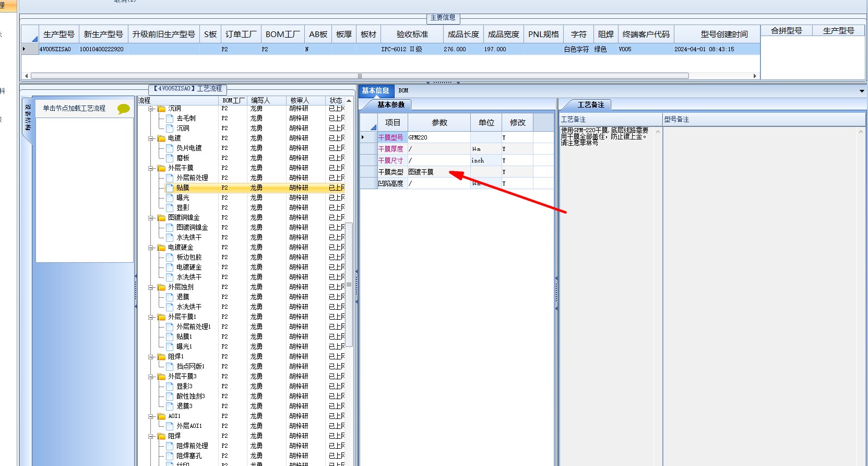Image resolution: width=868 pixels, height=466 pixels.
Task: Click the 合拼型号 column header
Action: pyautogui.click(x=787, y=31)
